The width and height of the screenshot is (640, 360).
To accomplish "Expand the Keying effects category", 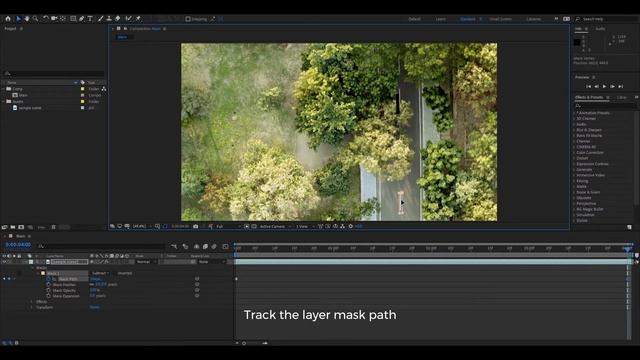I will coord(574,181).
